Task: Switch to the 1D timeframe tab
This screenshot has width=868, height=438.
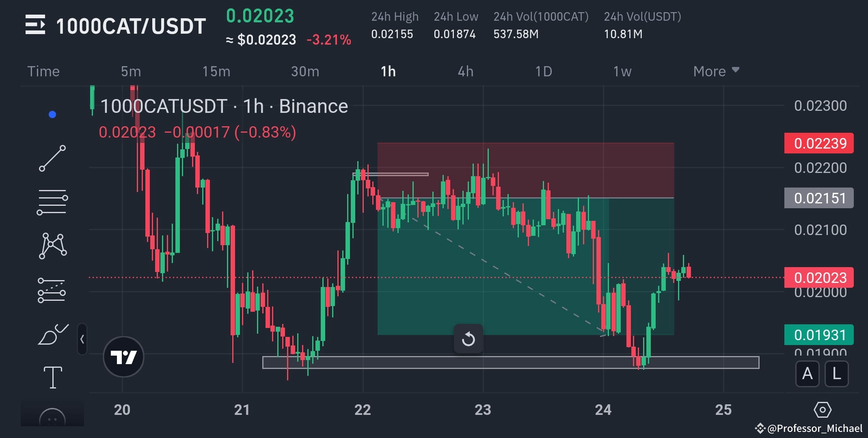Action: pyautogui.click(x=543, y=71)
